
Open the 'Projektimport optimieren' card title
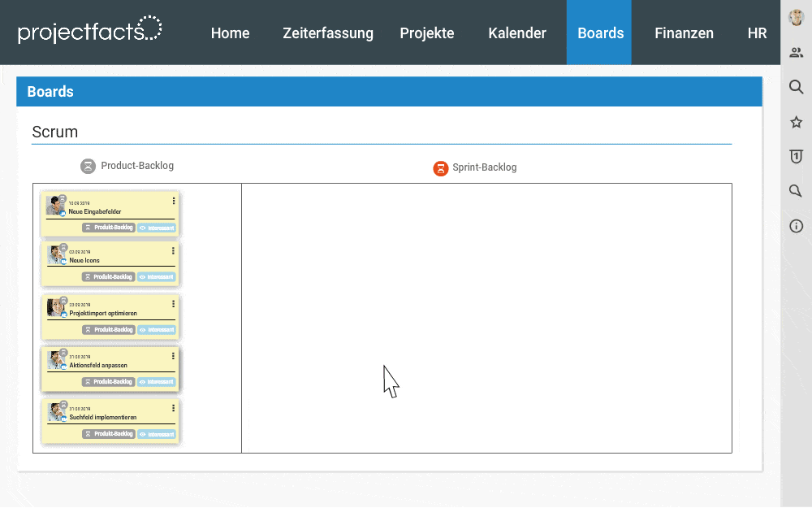coord(103,314)
